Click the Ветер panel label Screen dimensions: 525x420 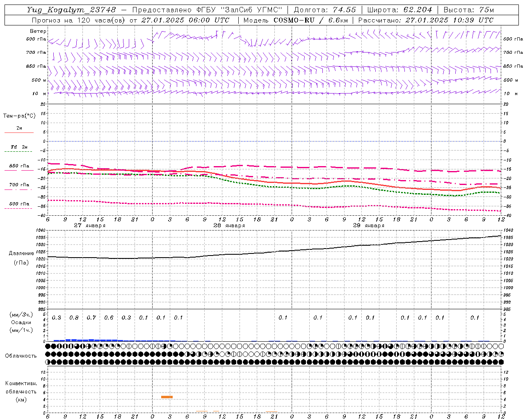(38, 31)
